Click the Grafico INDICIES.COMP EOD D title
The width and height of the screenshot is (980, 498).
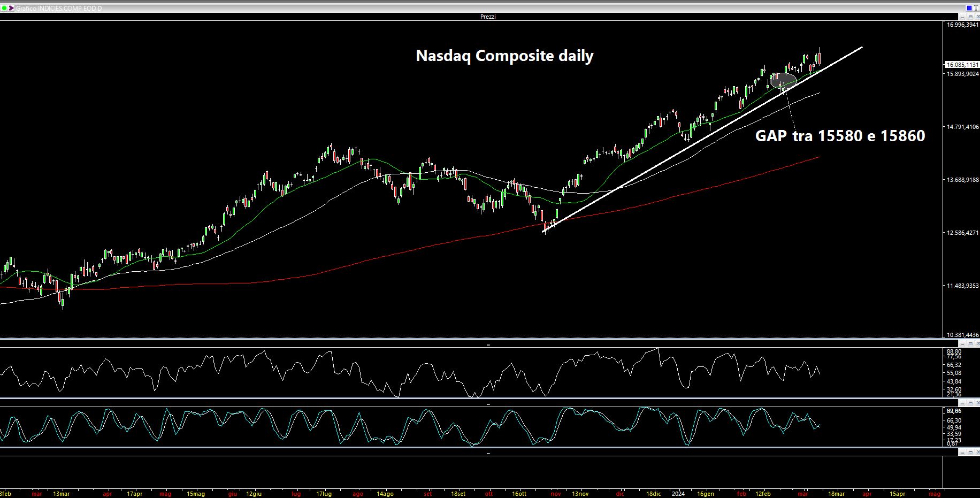click(x=59, y=9)
